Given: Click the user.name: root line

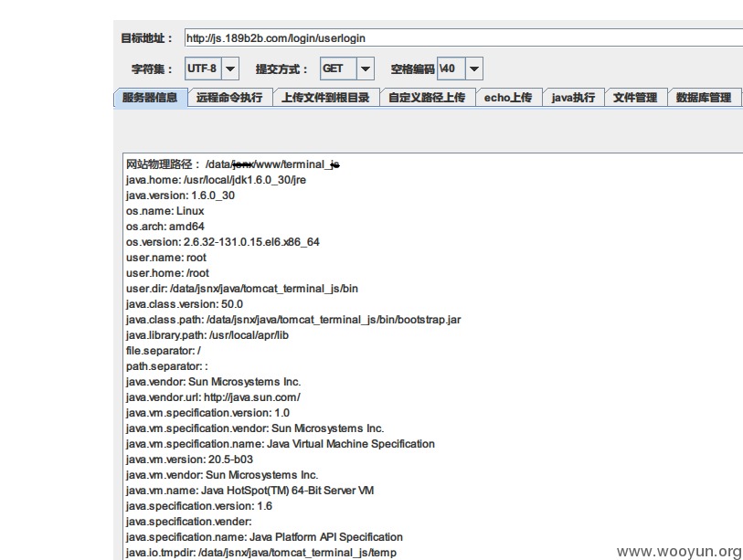Looking at the screenshot, I should pyautogui.click(x=166, y=258).
